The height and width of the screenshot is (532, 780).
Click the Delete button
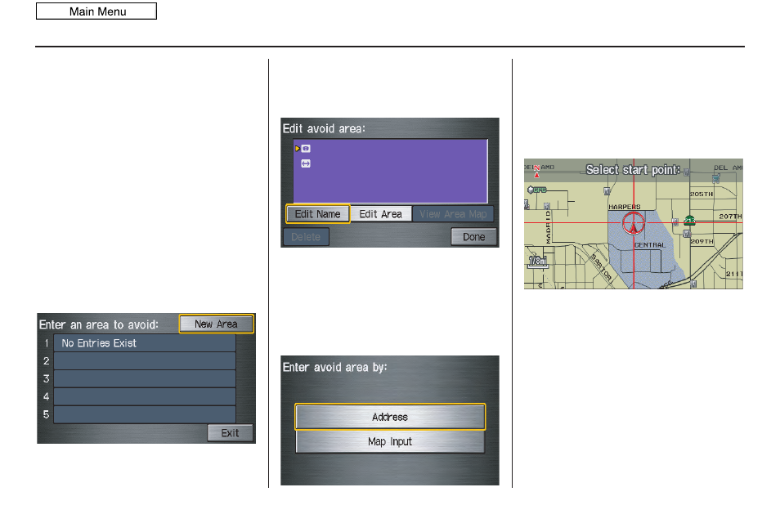click(x=306, y=237)
